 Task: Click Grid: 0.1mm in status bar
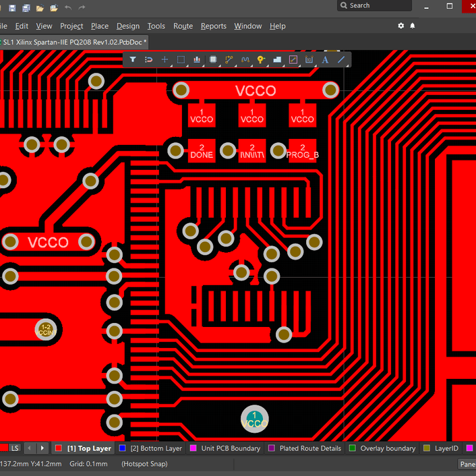pos(88,464)
